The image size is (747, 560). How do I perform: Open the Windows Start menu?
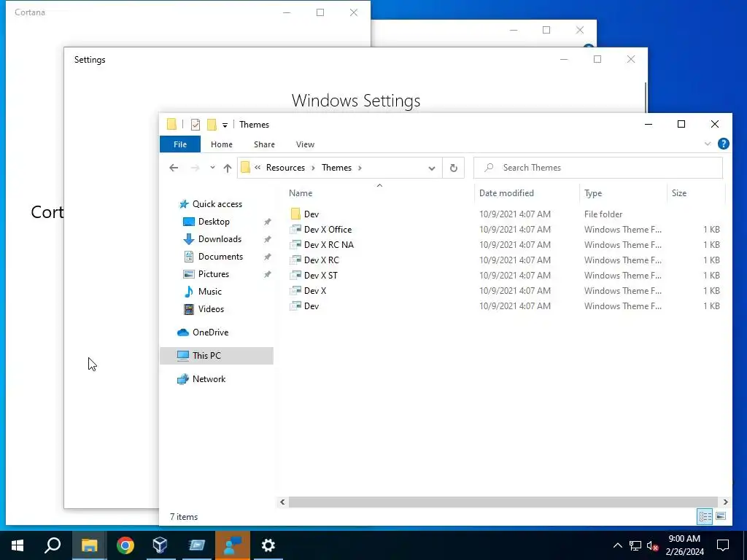[x=18, y=545]
